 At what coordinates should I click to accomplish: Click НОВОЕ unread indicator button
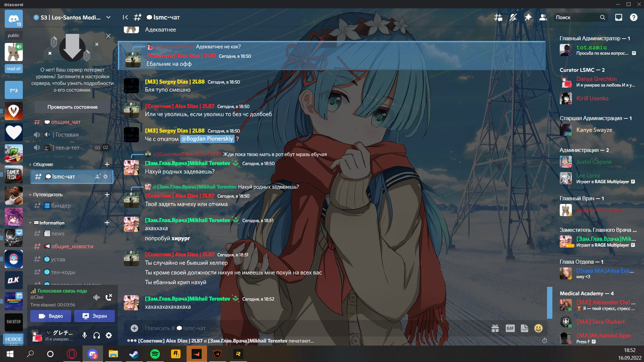click(x=14, y=339)
